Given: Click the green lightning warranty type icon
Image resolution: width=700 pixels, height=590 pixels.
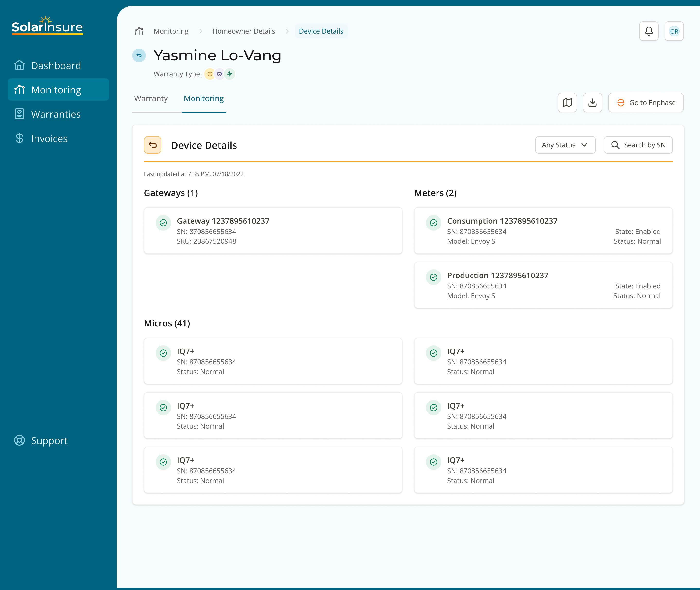Looking at the screenshot, I should (x=230, y=74).
